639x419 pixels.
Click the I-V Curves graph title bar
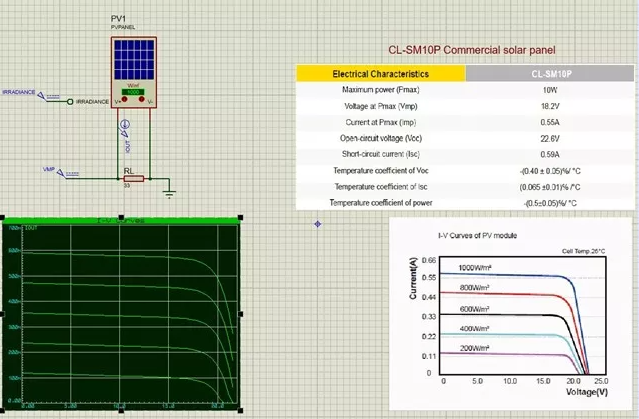[121, 221]
